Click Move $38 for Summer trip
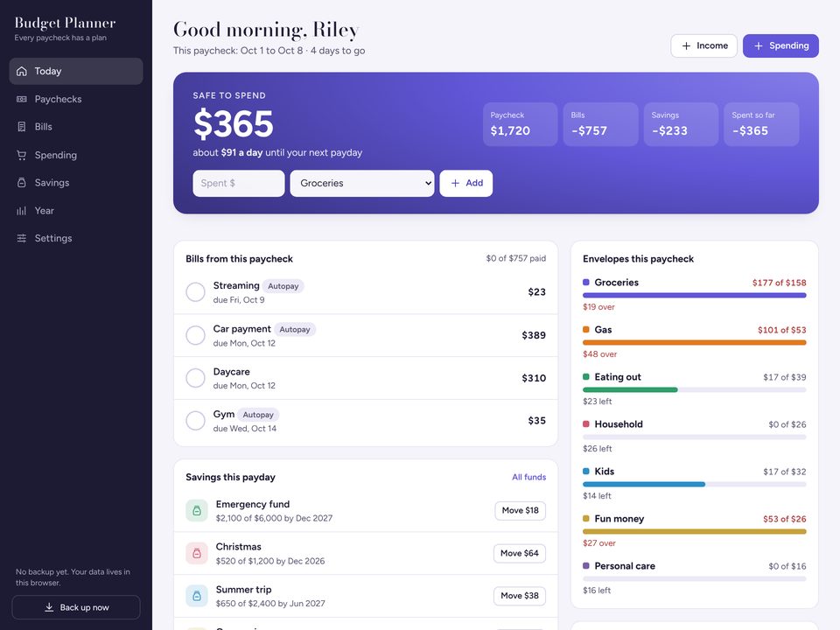The width and height of the screenshot is (840, 630). click(520, 596)
